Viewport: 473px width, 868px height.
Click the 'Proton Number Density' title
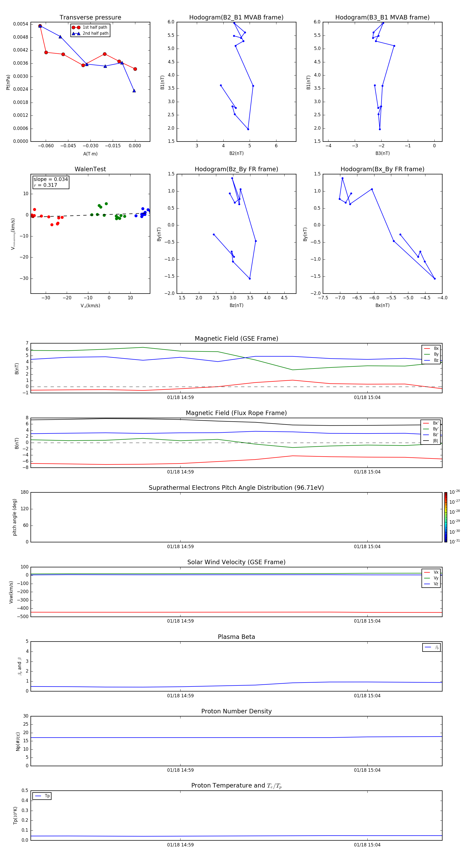tap(236, 711)
